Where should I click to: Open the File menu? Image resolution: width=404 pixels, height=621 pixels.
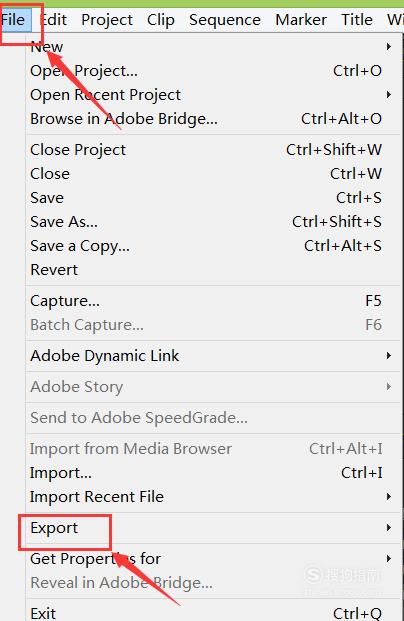(14, 20)
